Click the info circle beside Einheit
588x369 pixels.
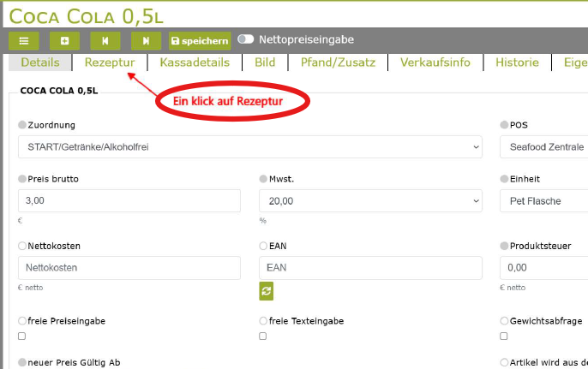coord(504,179)
